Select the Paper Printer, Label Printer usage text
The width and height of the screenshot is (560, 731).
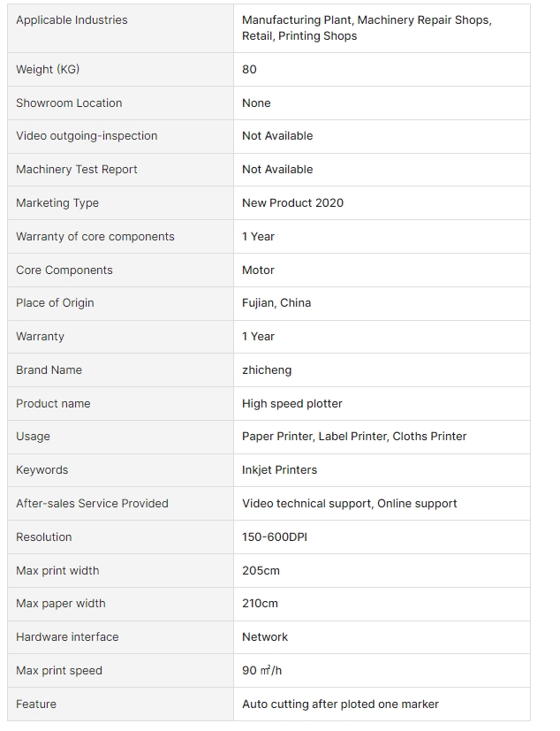point(354,437)
